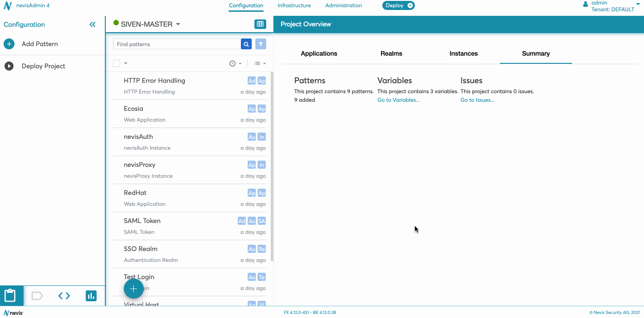Click the pattern list scrollbar
This screenshot has width=644, height=318.
pyautogui.click(x=272, y=166)
